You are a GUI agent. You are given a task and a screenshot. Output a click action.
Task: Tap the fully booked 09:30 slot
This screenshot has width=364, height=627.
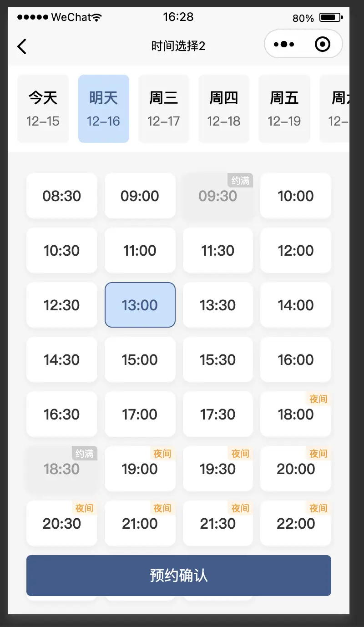218,196
